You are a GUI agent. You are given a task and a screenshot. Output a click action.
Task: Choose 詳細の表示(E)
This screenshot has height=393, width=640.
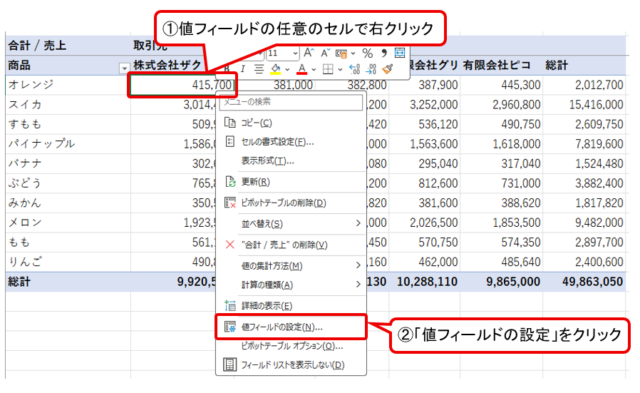(x=291, y=306)
